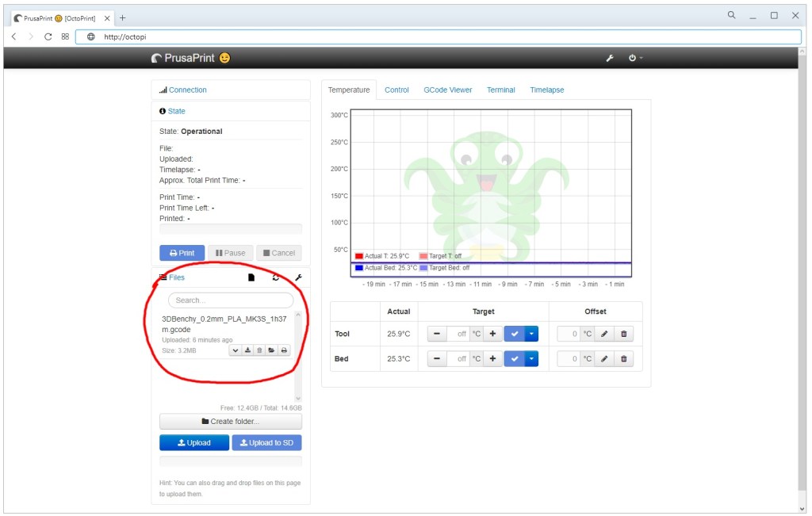Confirm the Tool target temperature with checkmark
The width and height of the screenshot is (812, 516).
click(515, 333)
